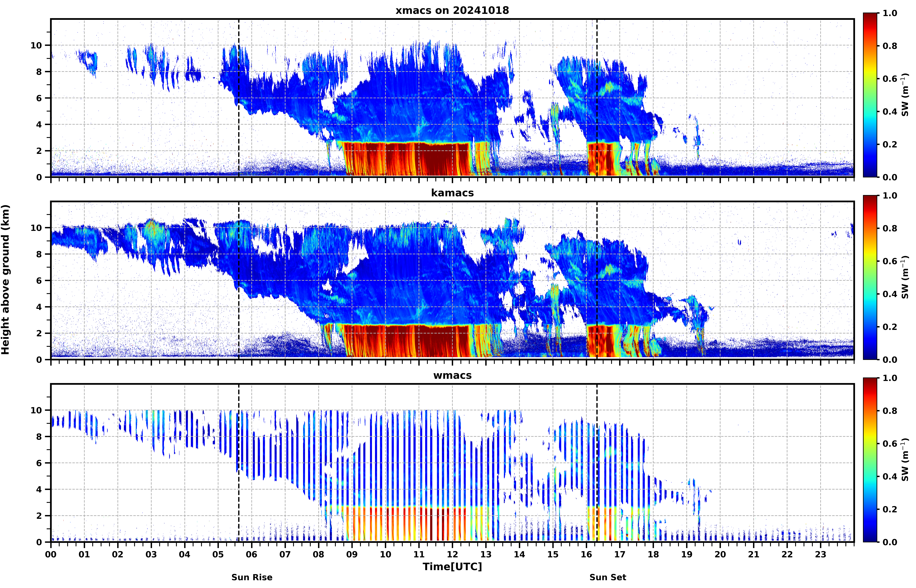
Task: Click the xmacs on 20241018 title
Action: pos(452,10)
